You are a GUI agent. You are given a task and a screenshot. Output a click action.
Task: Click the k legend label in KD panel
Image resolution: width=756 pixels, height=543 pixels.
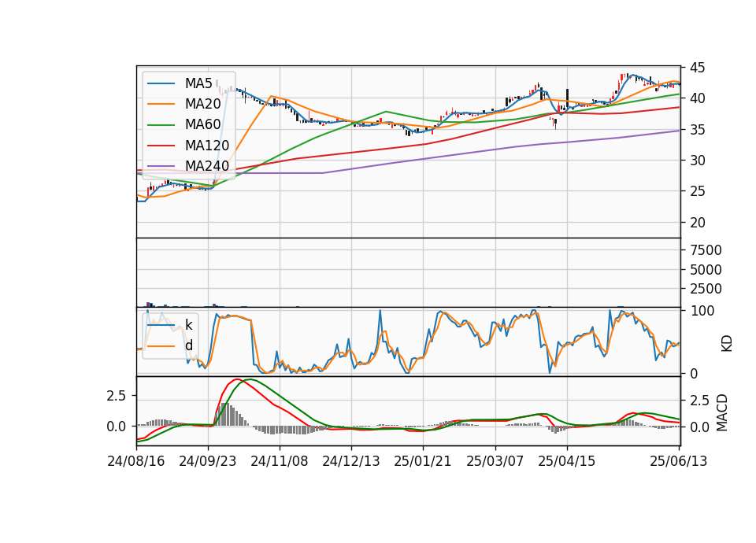click(189, 325)
